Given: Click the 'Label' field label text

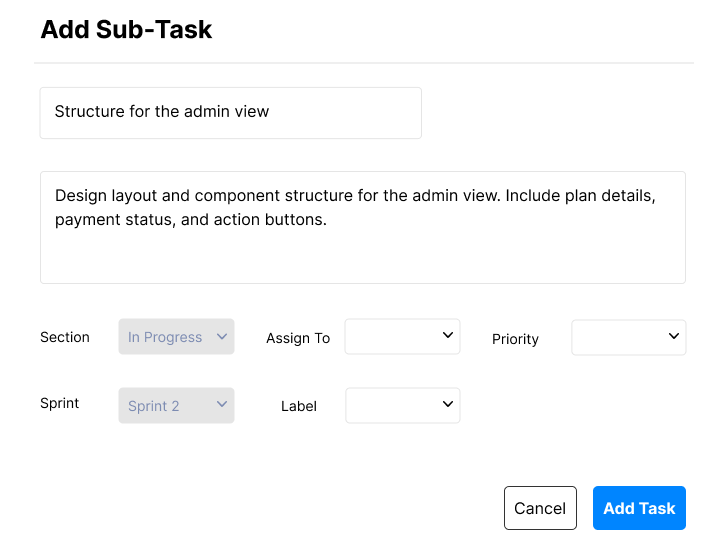Looking at the screenshot, I should [x=299, y=406].
